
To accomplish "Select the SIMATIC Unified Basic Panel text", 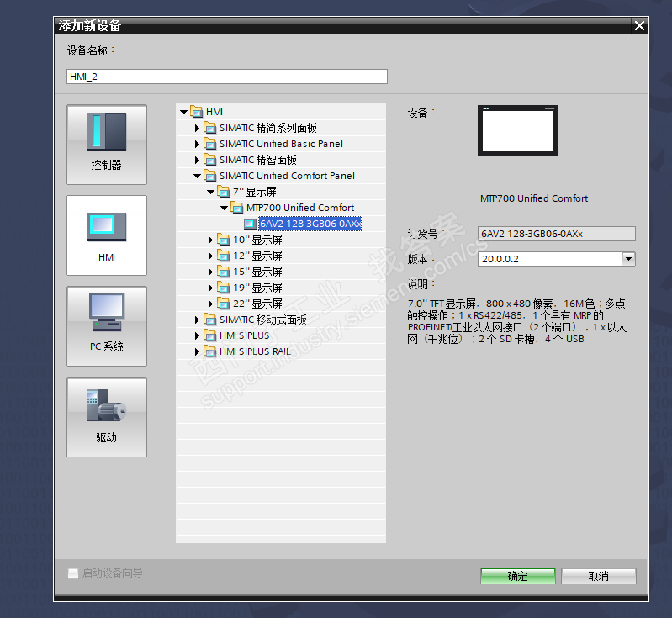I will tap(281, 144).
